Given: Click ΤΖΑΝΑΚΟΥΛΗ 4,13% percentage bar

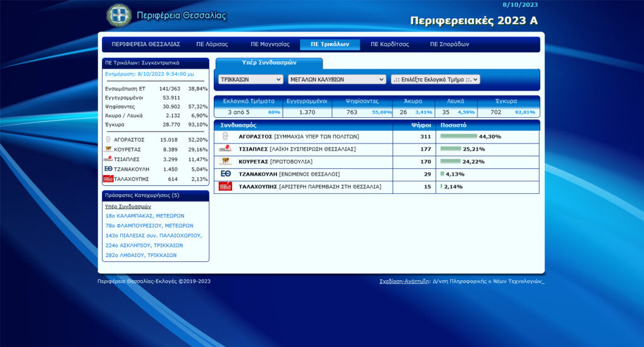Looking at the screenshot, I should 442,174.
